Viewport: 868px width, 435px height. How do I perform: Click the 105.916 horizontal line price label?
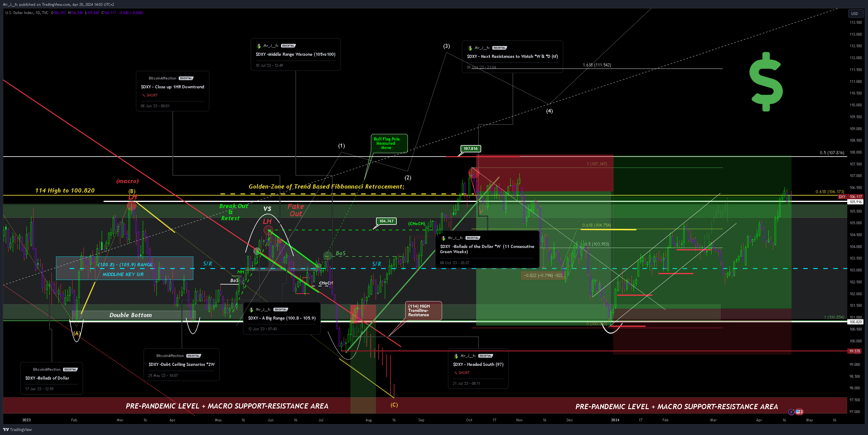click(856, 202)
